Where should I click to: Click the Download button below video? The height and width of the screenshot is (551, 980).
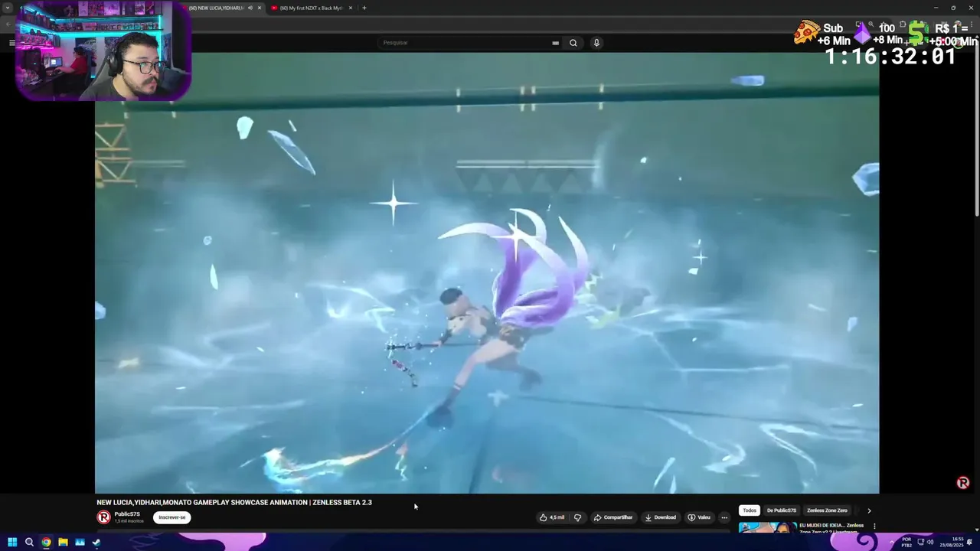[660, 517]
